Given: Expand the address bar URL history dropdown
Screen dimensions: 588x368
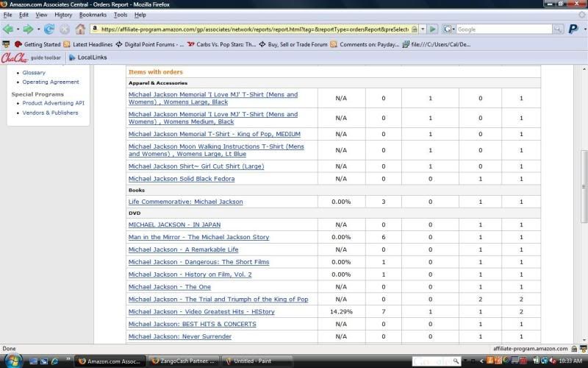Looking at the screenshot, I should [423, 29].
